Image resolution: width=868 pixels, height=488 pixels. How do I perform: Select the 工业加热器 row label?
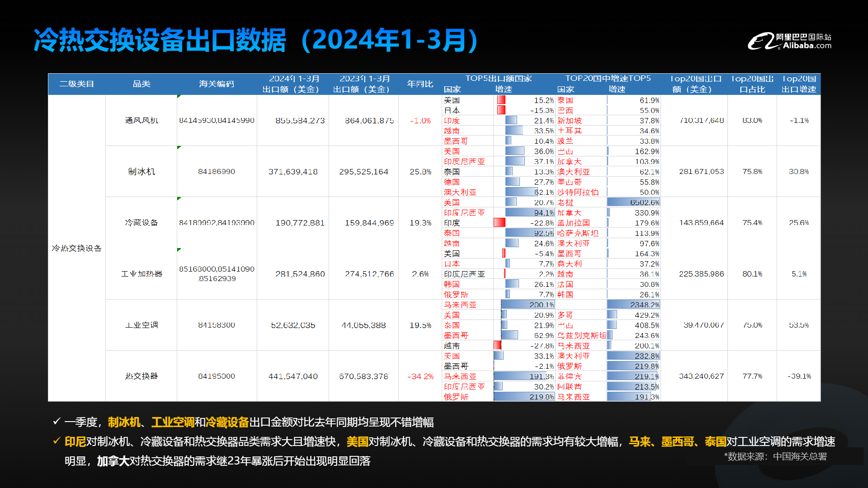[142, 274]
